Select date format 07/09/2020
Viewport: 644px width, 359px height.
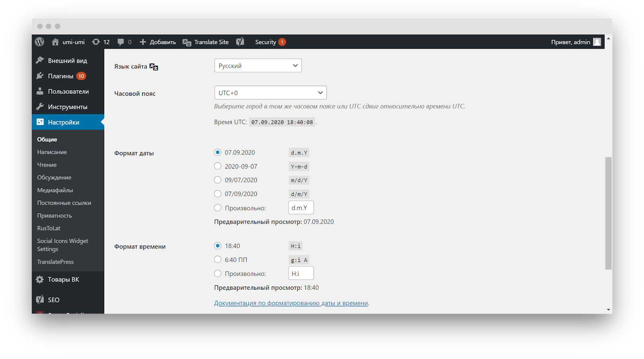click(x=218, y=194)
